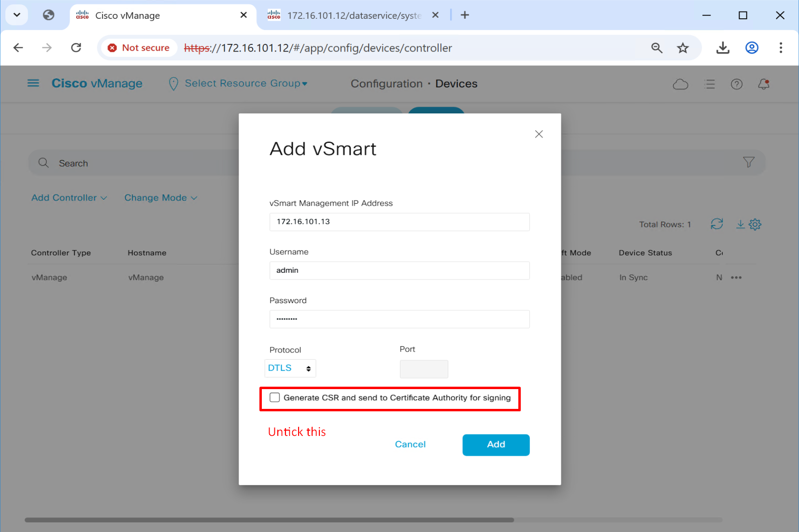
Task: Click the Controller Type column header
Action: coord(61,253)
